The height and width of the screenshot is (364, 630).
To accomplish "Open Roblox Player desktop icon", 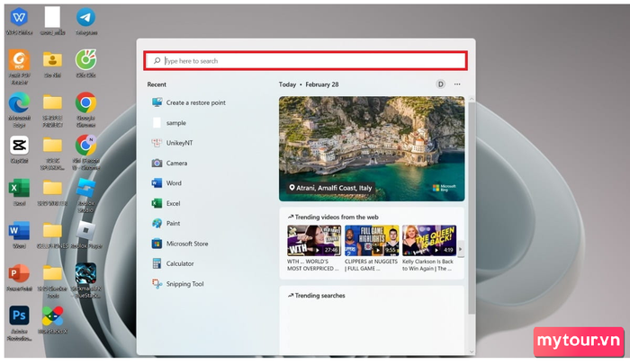I will click(x=85, y=231).
